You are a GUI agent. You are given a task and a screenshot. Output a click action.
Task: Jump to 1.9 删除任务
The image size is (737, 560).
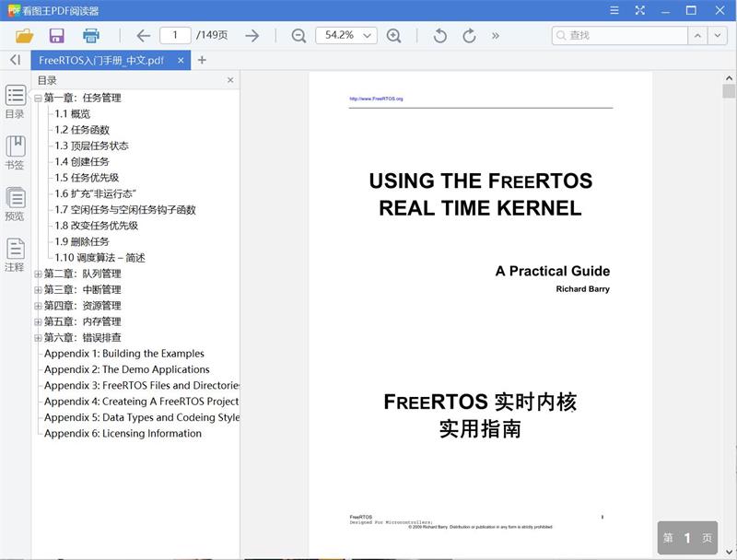pyautogui.click(x=82, y=242)
